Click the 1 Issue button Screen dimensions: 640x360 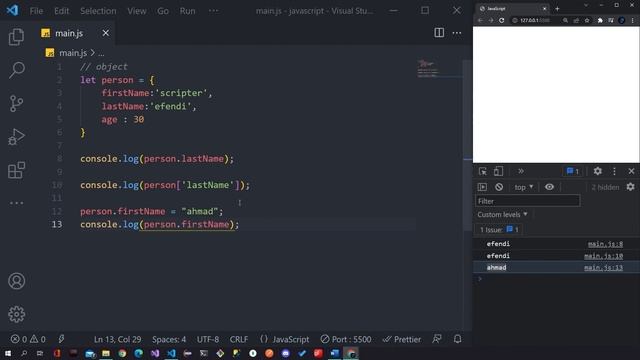tap(499, 229)
